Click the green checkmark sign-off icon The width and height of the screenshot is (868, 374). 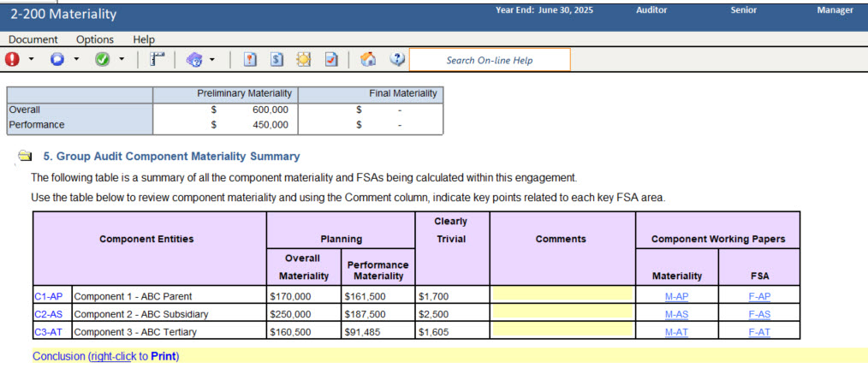pos(102,59)
